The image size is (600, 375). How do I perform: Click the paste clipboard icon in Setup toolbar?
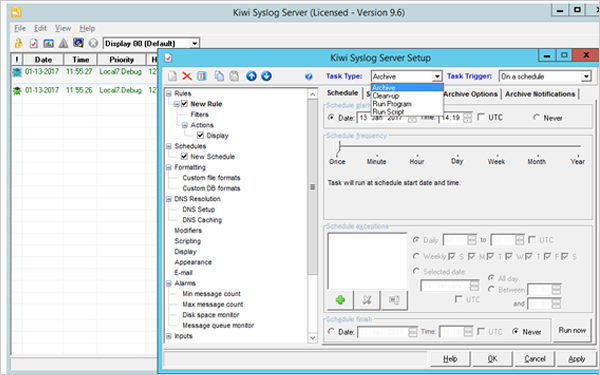[x=234, y=76]
